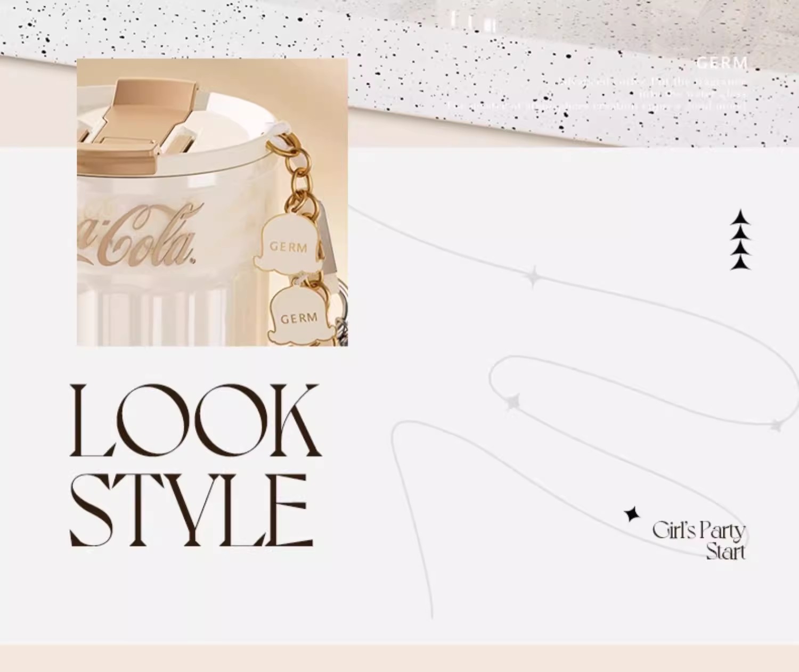
Task: Click the large STYLE headline
Action: (x=191, y=511)
